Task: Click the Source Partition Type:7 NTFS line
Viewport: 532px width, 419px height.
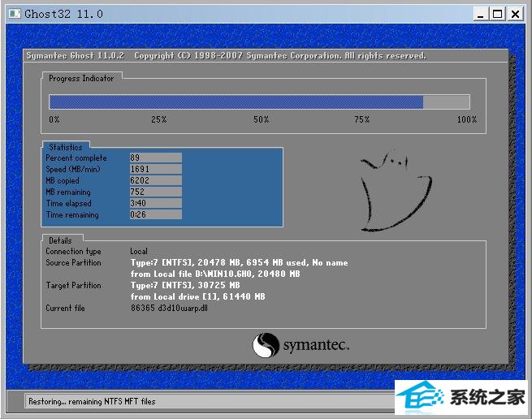Action: tap(239, 262)
